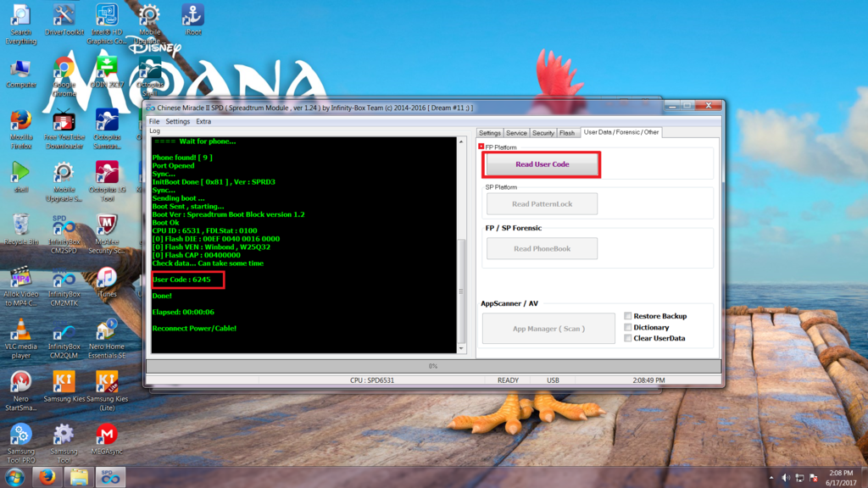This screenshot has width=868, height=488.
Task: Open the ODIN 2017 desktop icon
Action: click(107, 67)
